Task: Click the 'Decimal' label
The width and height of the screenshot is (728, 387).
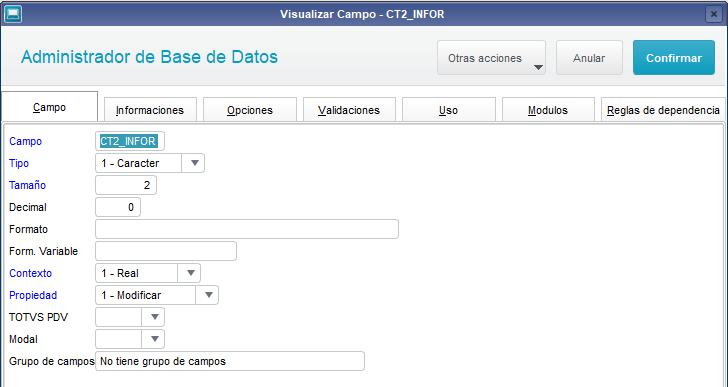Action: pos(28,207)
